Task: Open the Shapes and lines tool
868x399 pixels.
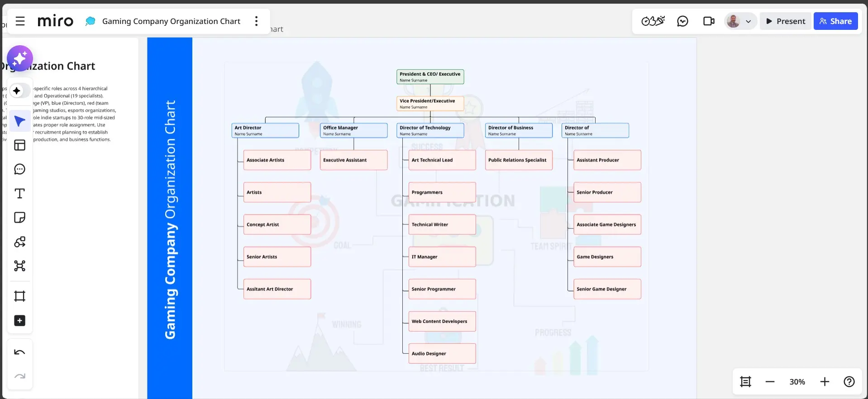Action: (x=19, y=242)
